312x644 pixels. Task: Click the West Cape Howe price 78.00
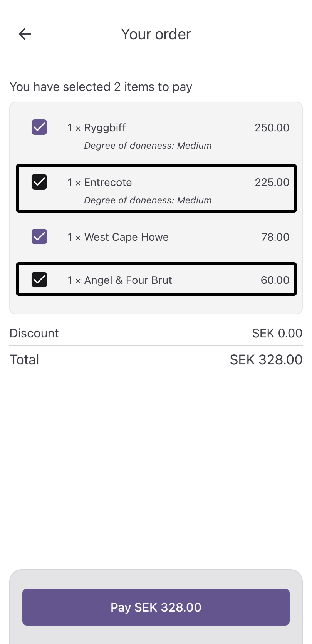tap(275, 237)
